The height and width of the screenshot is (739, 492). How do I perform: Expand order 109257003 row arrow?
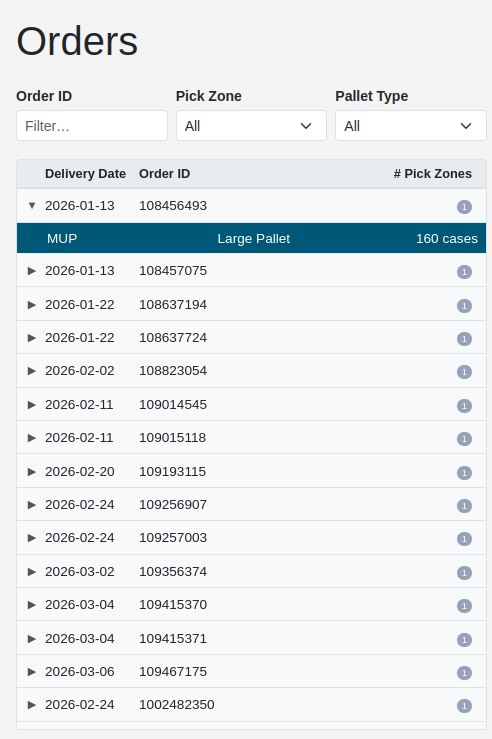pos(32,537)
